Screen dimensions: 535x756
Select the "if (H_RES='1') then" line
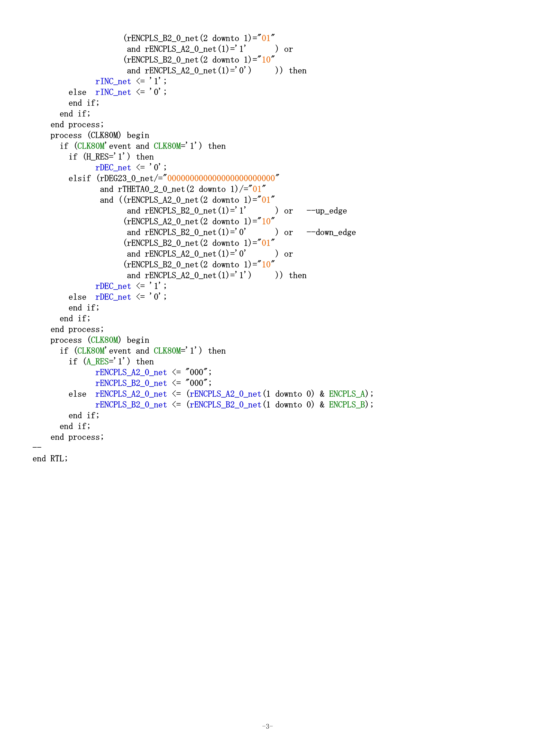pos(111,157)
